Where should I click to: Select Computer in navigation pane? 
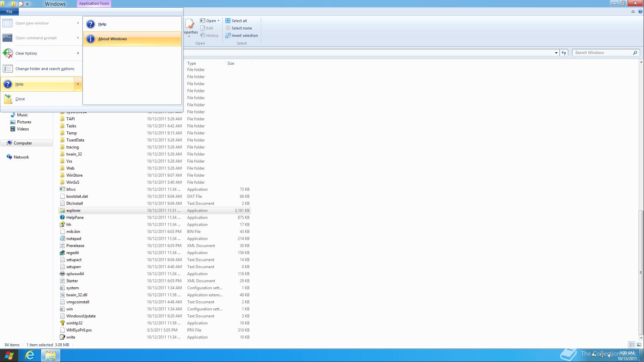pyautogui.click(x=26, y=143)
